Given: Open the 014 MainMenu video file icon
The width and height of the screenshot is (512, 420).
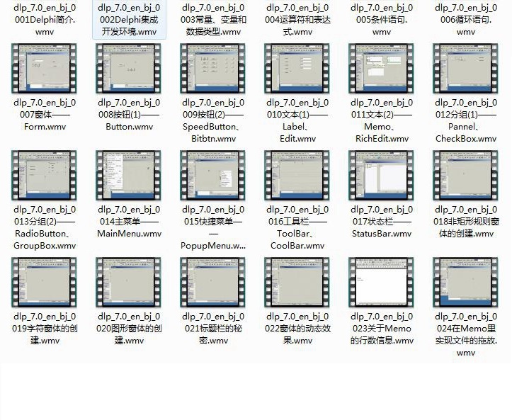Looking at the screenshot, I should 129,174.
